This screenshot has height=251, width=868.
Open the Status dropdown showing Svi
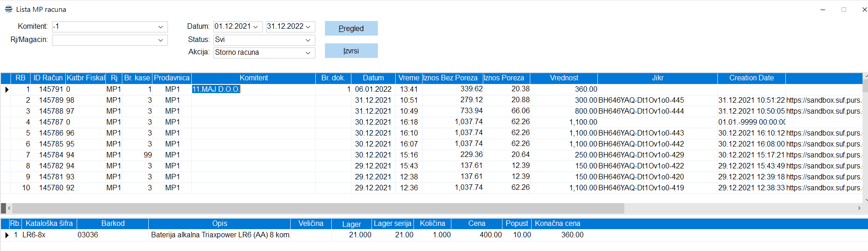(x=308, y=40)
